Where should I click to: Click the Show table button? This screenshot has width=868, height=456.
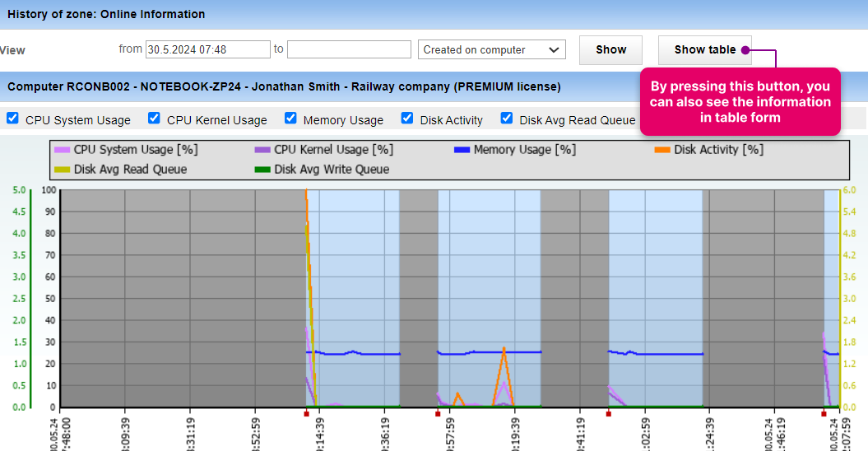(705, 50)
